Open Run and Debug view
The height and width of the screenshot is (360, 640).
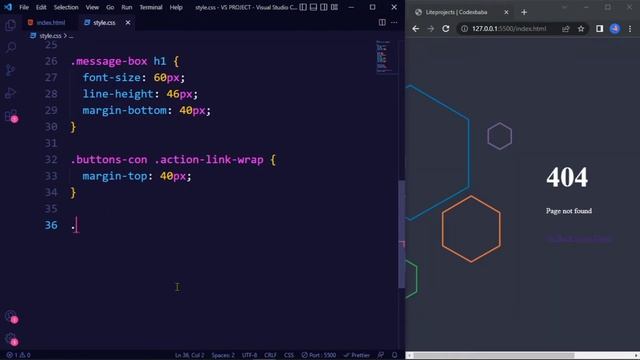coord(11,93)
